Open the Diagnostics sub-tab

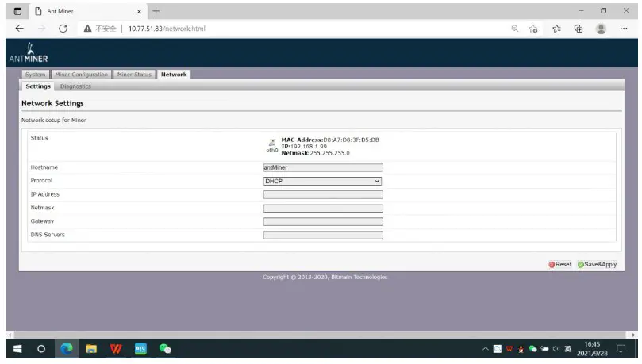(75, 86)
